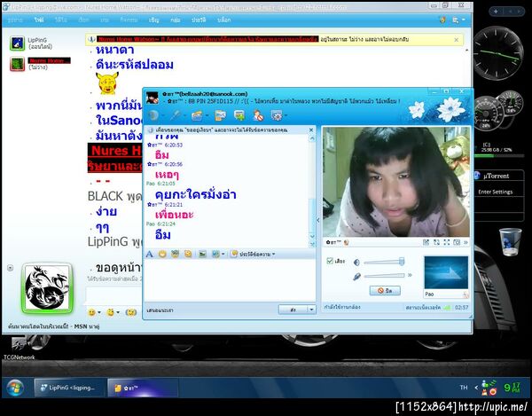Click the microphone level icon

coord(356,277)
